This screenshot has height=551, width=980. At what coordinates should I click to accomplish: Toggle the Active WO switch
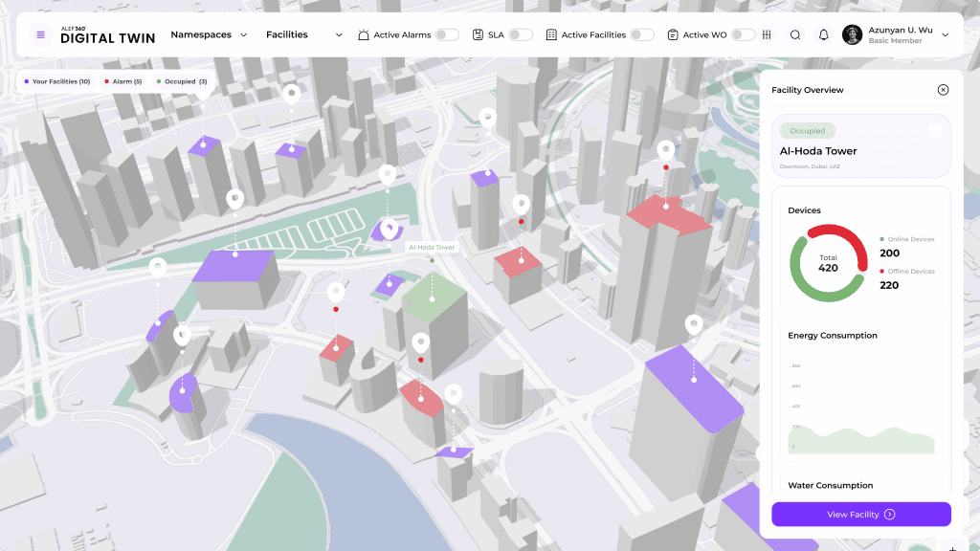click(x=744, y=35)
